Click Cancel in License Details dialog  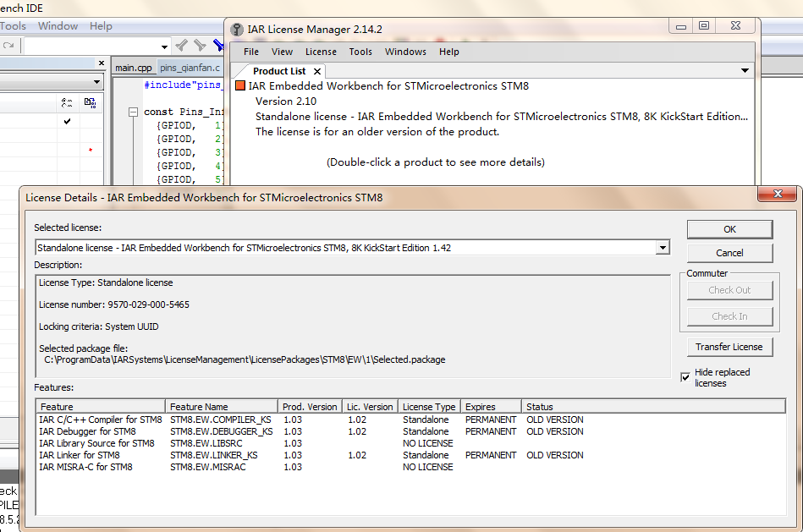[729, 253]
